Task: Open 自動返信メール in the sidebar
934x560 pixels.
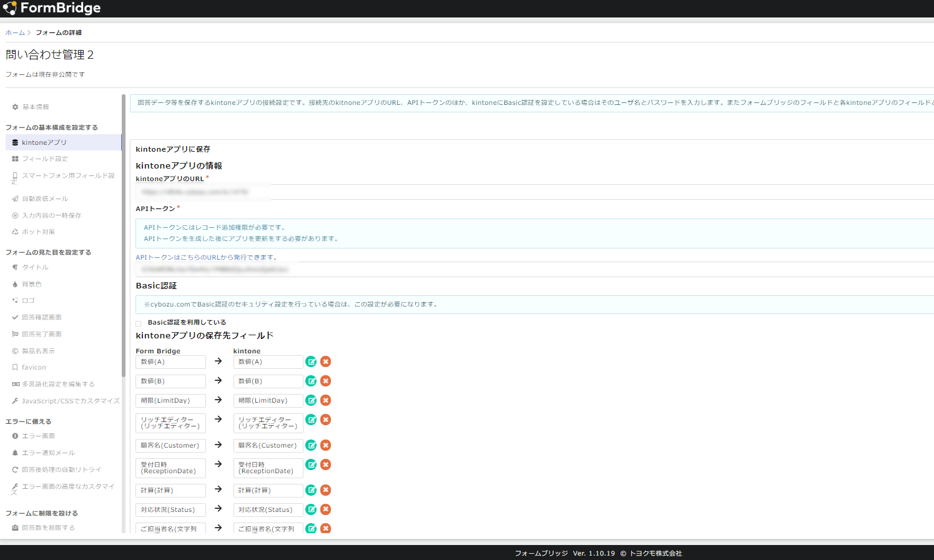Action: (x=45, y=199)
